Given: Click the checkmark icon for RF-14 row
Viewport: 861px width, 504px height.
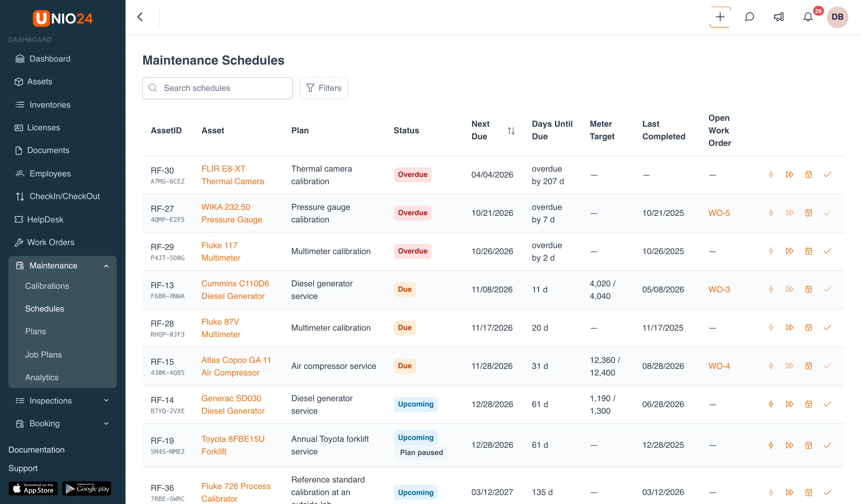Looking at the screenshot, I should [827, 404].
